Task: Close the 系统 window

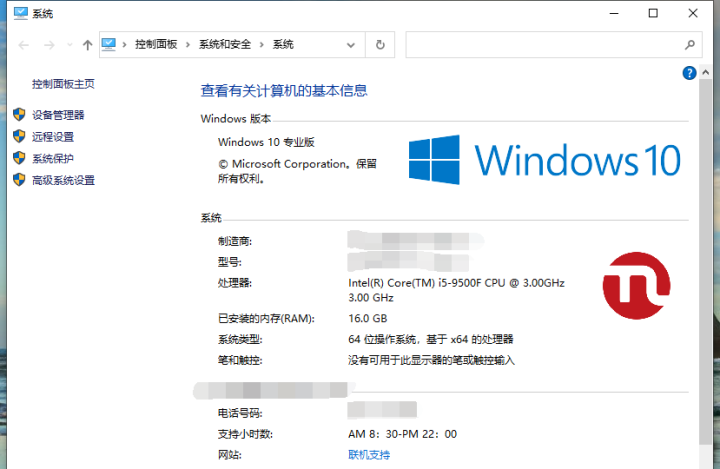Action: coord(693,13)
